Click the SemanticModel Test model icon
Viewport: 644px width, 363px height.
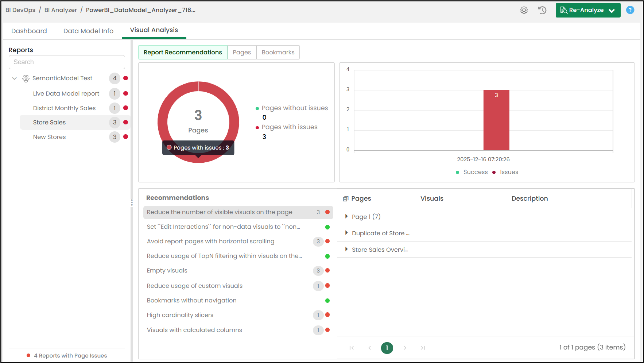(x=26, y=78)
